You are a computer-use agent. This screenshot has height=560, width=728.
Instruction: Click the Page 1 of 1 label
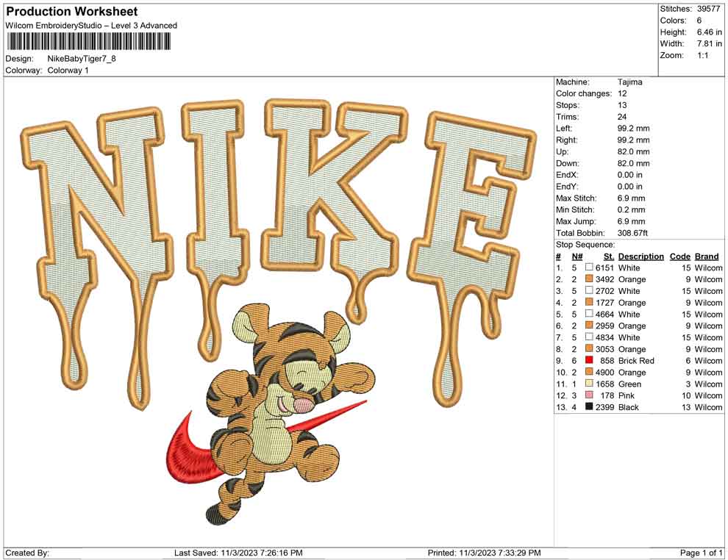point(701,553)
